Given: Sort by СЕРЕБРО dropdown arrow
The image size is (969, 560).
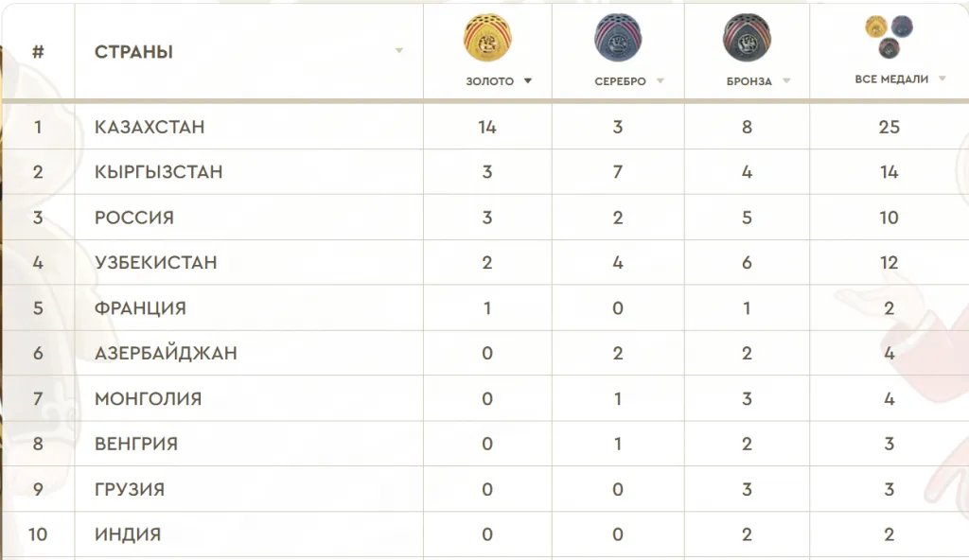Looking at the screenshot, I should coord(661,81).
